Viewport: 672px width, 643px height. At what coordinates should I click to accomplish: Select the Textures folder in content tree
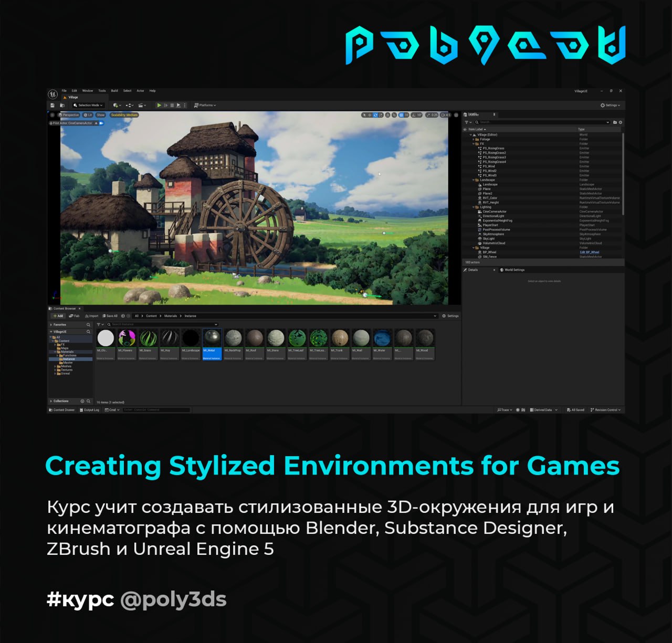tap(67, 370)
